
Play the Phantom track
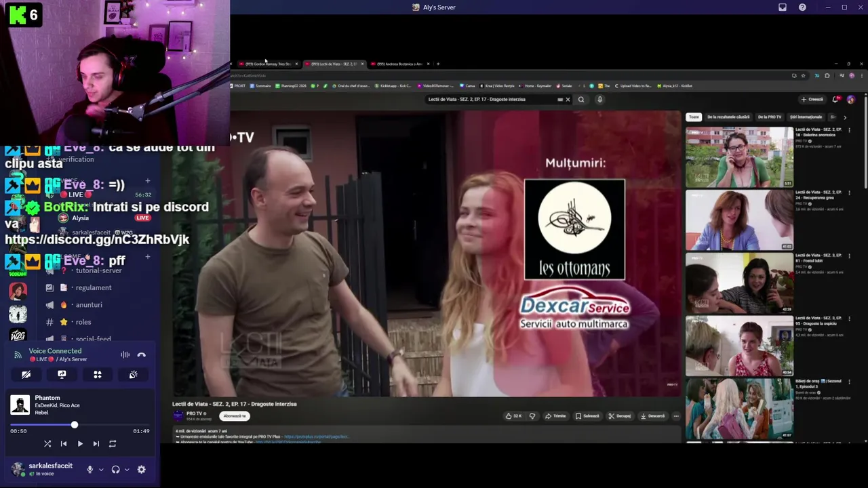(80, 444)
